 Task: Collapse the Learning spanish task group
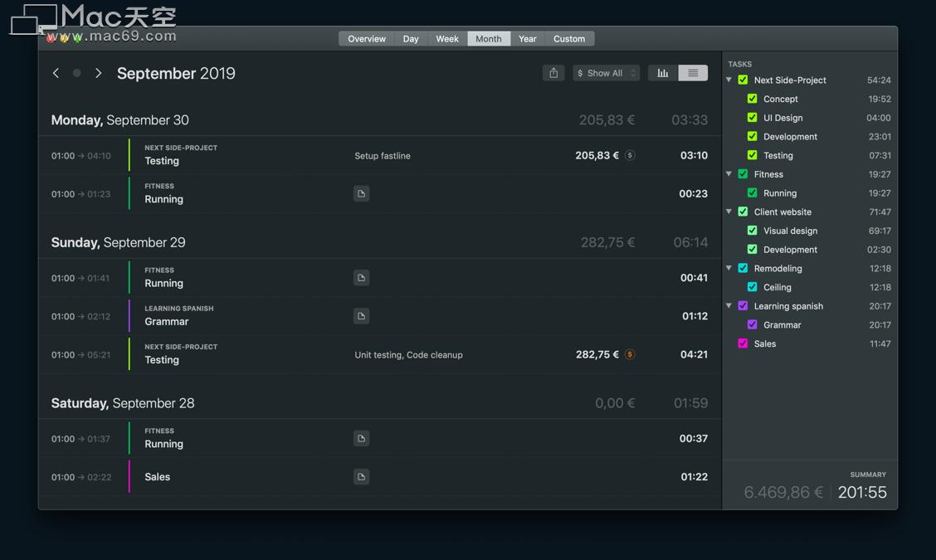[729, 305]
